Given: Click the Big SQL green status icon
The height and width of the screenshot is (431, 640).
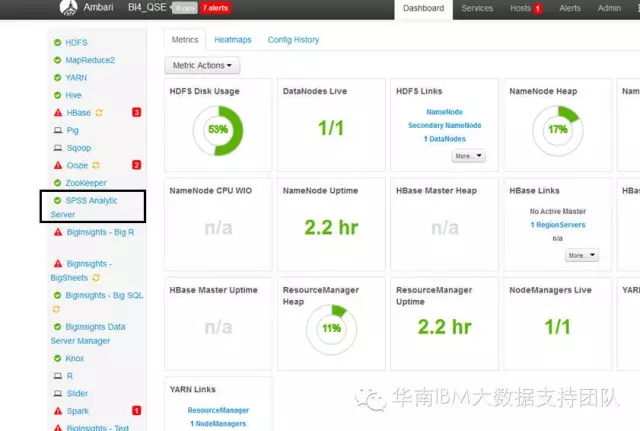Looking at the screenshot, I should click(58, 295).
